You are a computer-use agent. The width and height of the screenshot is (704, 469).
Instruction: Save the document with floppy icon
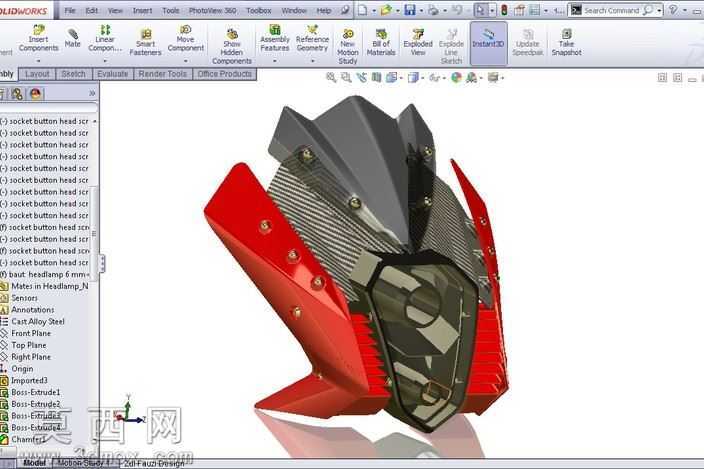[410, 10]
